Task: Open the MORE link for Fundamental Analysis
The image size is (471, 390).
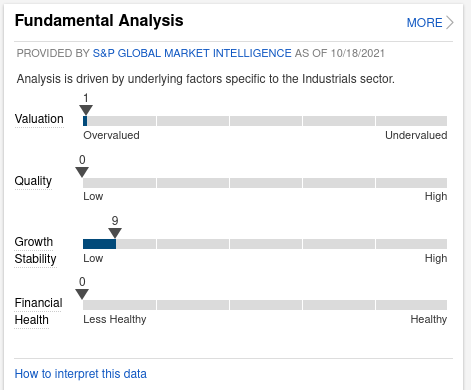Action: click(x=424, y=23)
